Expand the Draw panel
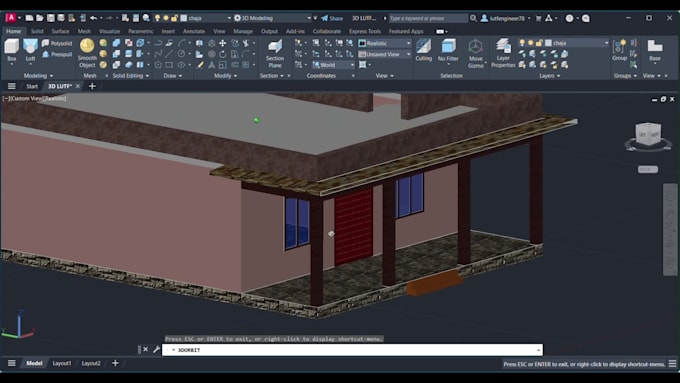 (x=173, y=76)
